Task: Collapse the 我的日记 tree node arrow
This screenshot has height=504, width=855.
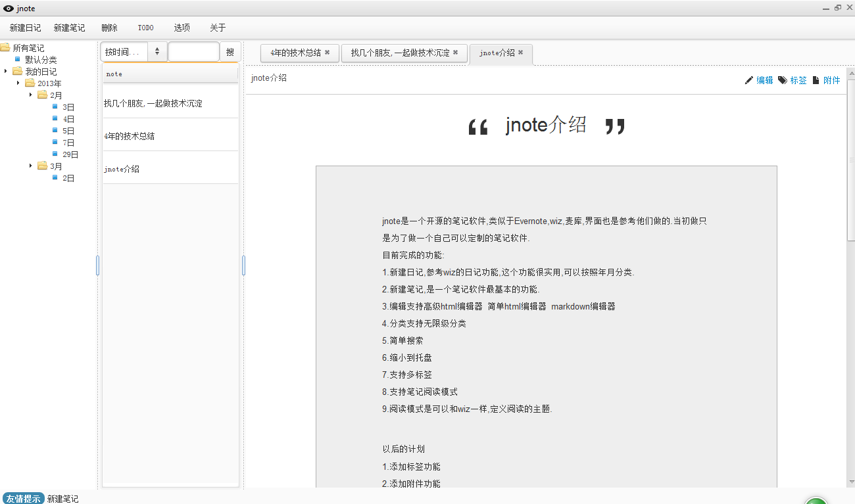Action: [6, 71]
